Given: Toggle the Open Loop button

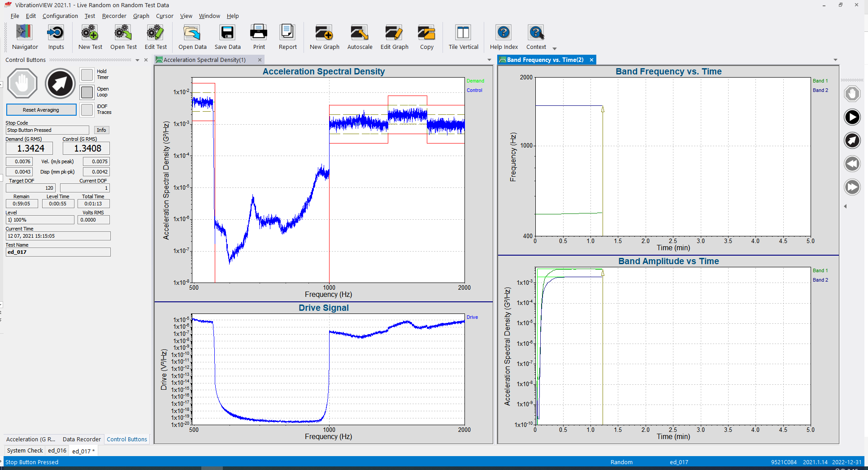Looking at the screenshot, I should (87, 92).
